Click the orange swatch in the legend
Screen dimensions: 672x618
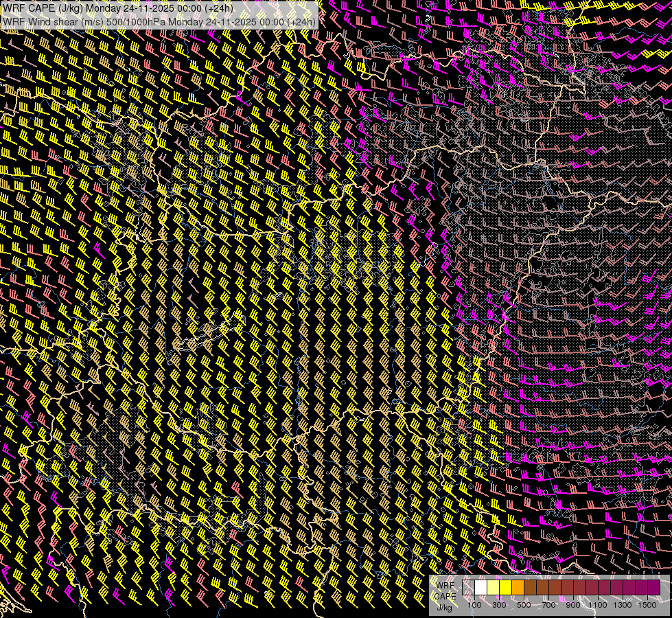(518, 588)
